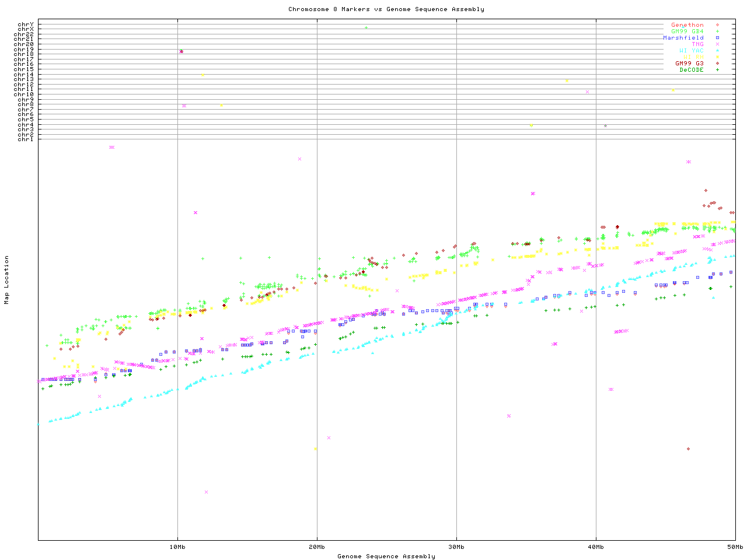Click the GM99 GB4 plus legend marker
The width and height of the screenshot is (747, 560).
(x=717, y=32)
